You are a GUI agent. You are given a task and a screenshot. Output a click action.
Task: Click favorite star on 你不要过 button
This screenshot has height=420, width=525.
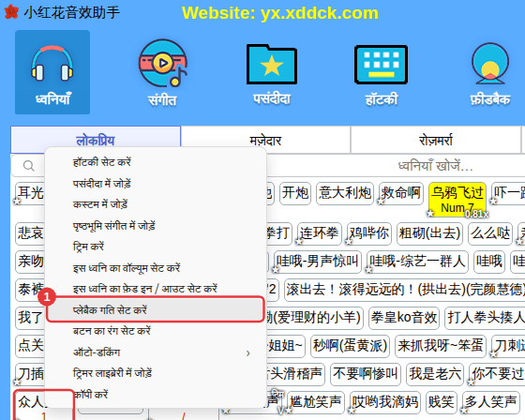(x=471, y=382)
